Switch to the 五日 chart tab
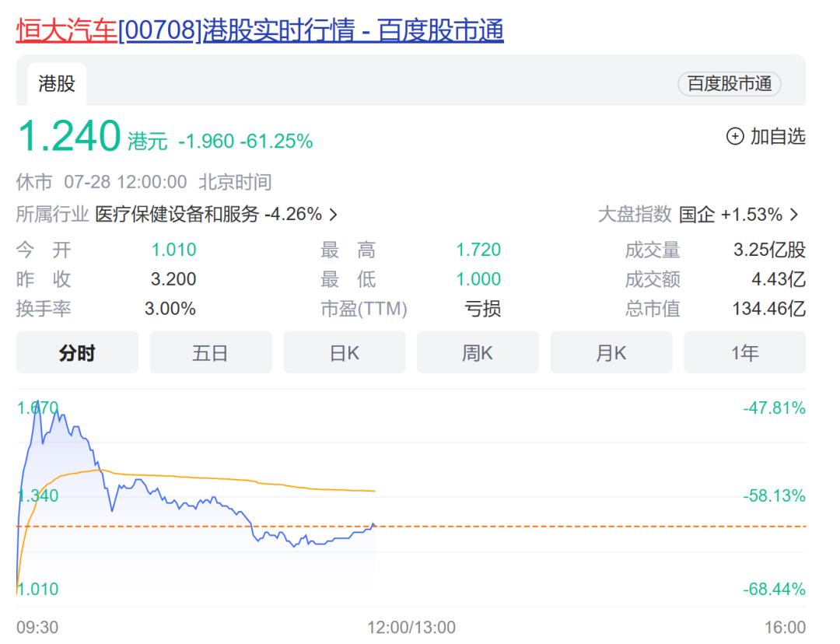840x644 pixels. coord(211,352)
